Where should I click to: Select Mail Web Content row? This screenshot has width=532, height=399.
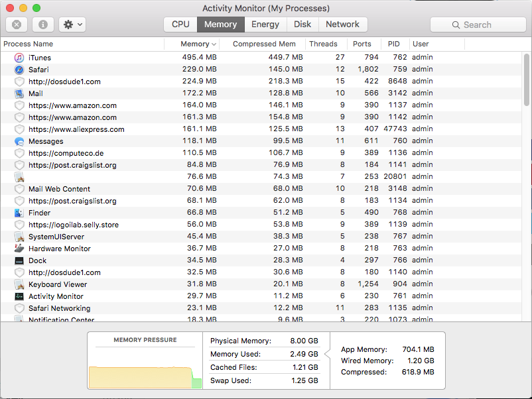[x=261, y=189]
